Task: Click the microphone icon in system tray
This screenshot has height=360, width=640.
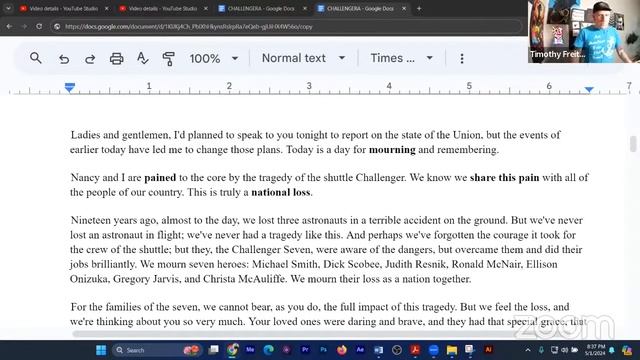Action: [x=541, y=350]
